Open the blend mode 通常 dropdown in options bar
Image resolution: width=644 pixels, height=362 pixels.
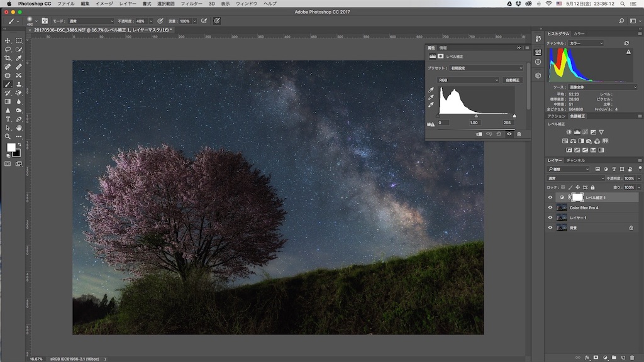(91, 21)
